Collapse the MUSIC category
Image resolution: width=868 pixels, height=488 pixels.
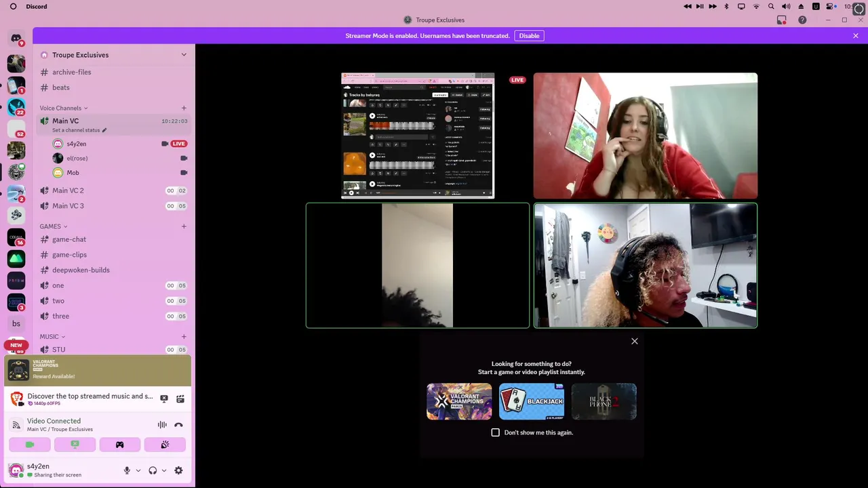[52, 336]
